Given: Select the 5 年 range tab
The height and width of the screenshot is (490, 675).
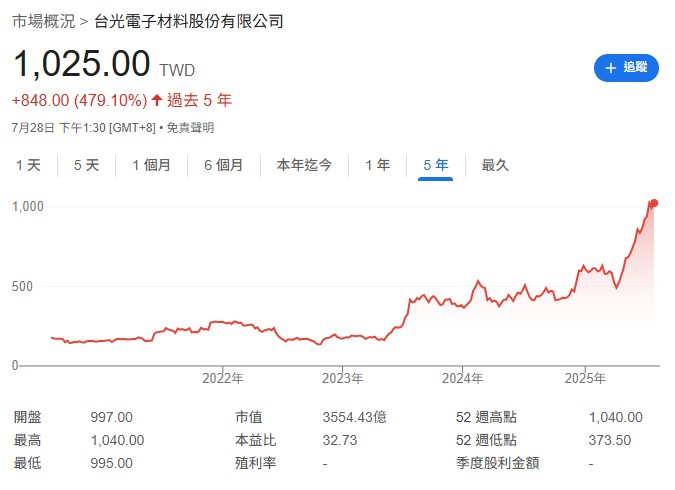Looking at the screenshot, I should (x=436, y=165).
